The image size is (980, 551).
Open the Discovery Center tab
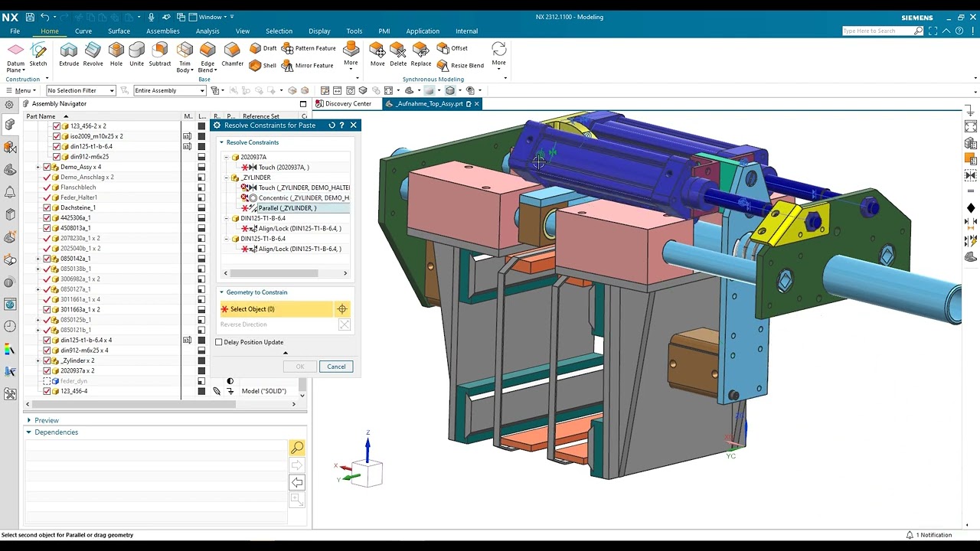click(344, 104)
